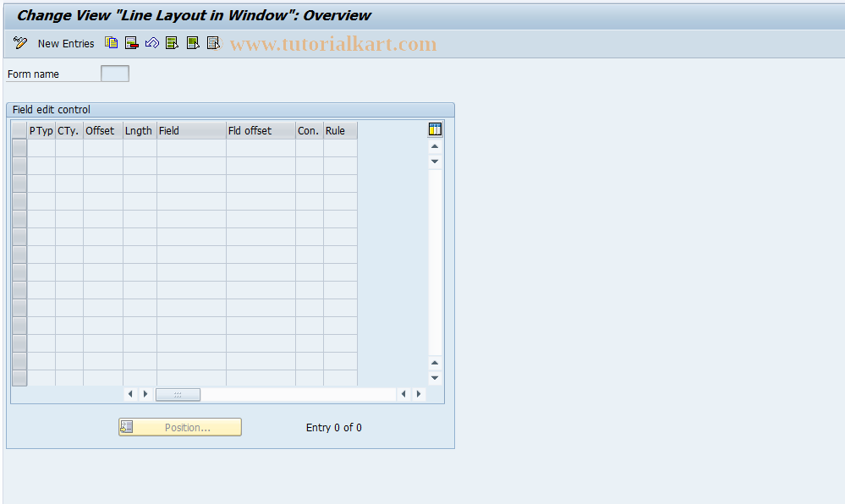845x504 pixels.
Task: Click the Copy As icon
Action: 112,43
